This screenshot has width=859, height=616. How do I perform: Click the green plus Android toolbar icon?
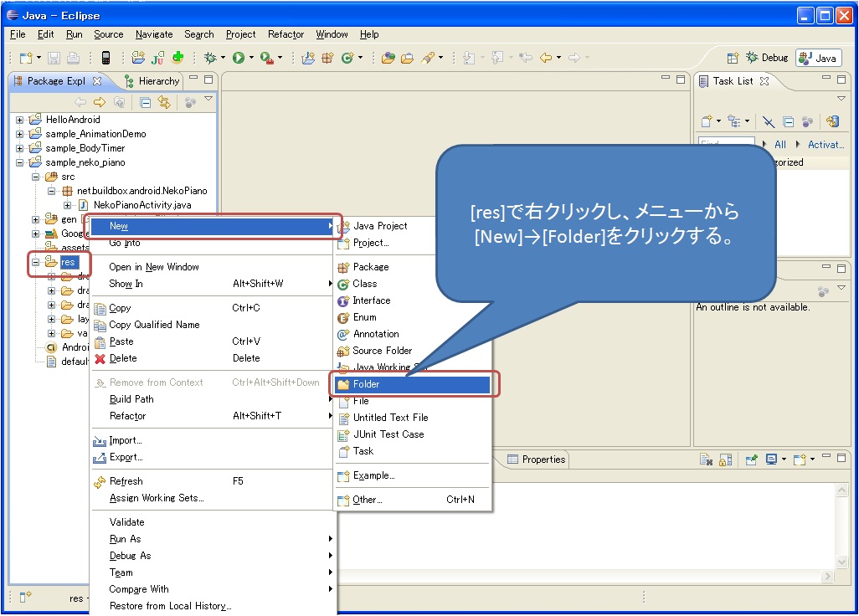(177, 57)
